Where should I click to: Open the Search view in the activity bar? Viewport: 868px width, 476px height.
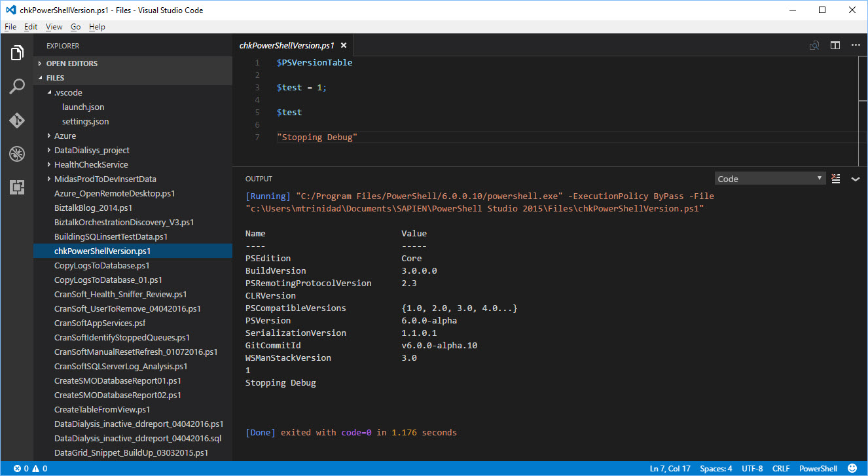[x=17, y=86]
